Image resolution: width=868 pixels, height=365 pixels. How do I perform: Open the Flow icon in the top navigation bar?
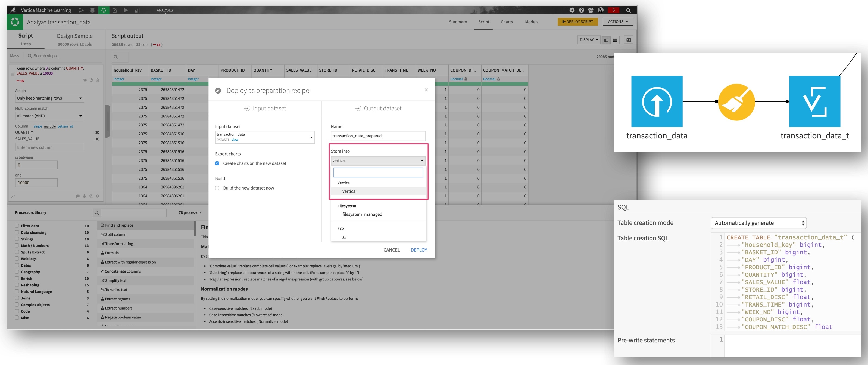[x=81, y=10]
